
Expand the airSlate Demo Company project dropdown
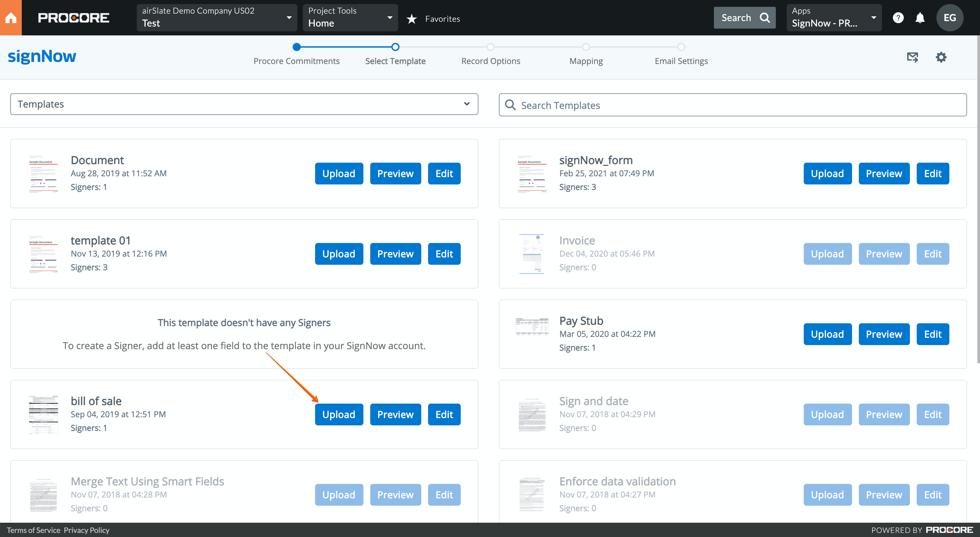pyautogui.click(x=217, y=17)
